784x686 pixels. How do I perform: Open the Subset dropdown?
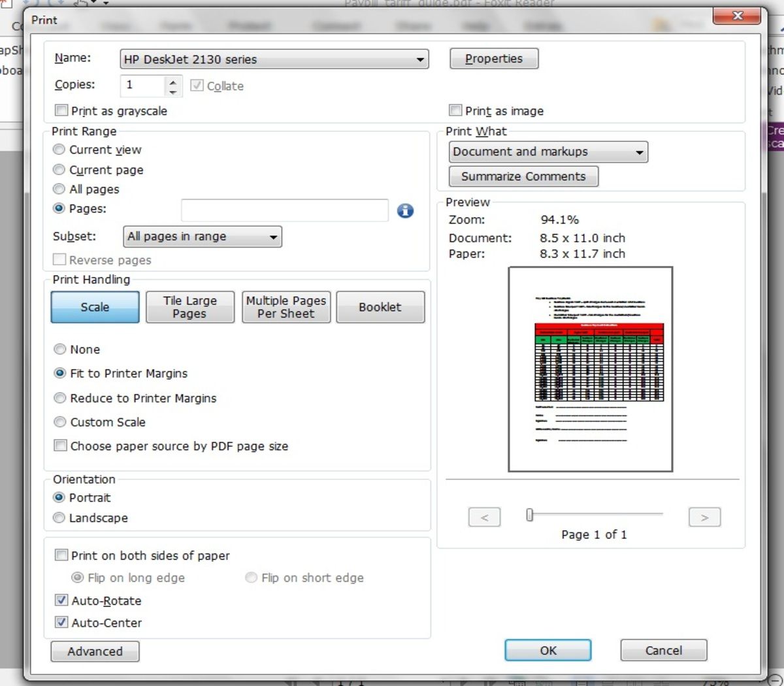(203, 237)
